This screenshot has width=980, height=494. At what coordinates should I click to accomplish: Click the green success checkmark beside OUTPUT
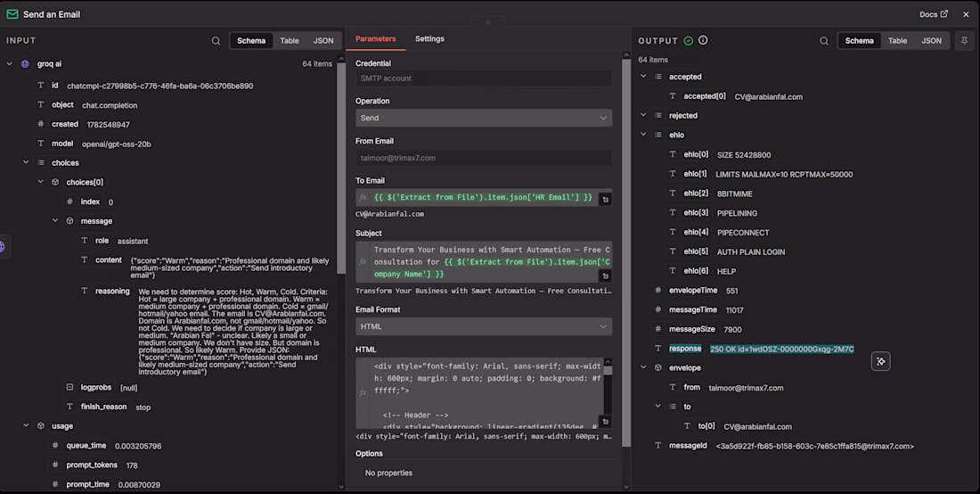pyautogui.click(x=688, y=40)
